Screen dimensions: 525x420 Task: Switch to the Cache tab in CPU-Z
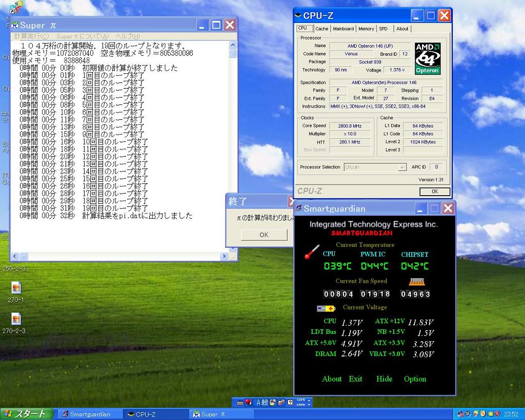(x=322, y=29)
